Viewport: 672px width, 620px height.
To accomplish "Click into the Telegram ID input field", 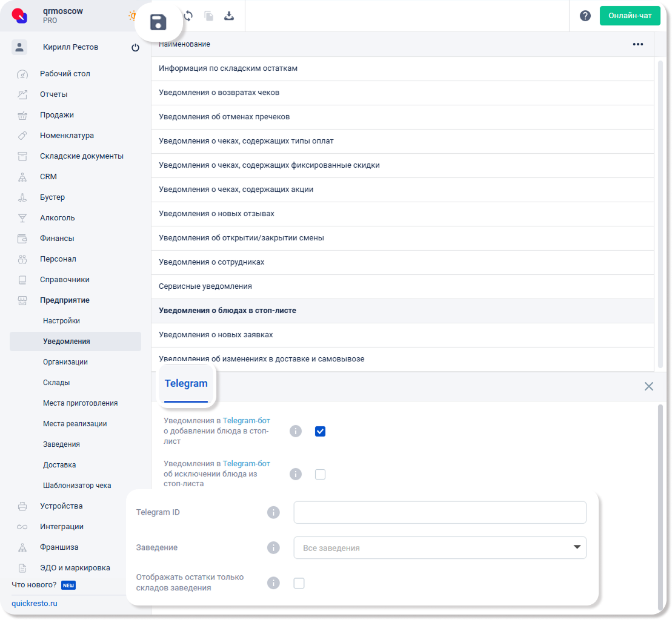I will coord(440,512).
